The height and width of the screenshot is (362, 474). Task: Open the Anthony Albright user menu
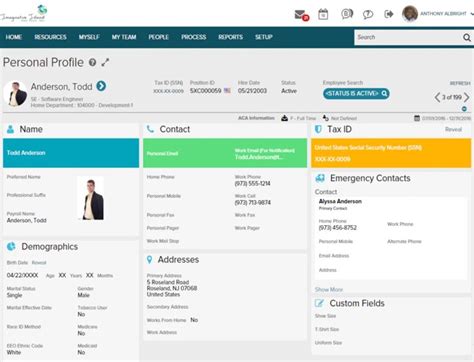coord(446,14)
